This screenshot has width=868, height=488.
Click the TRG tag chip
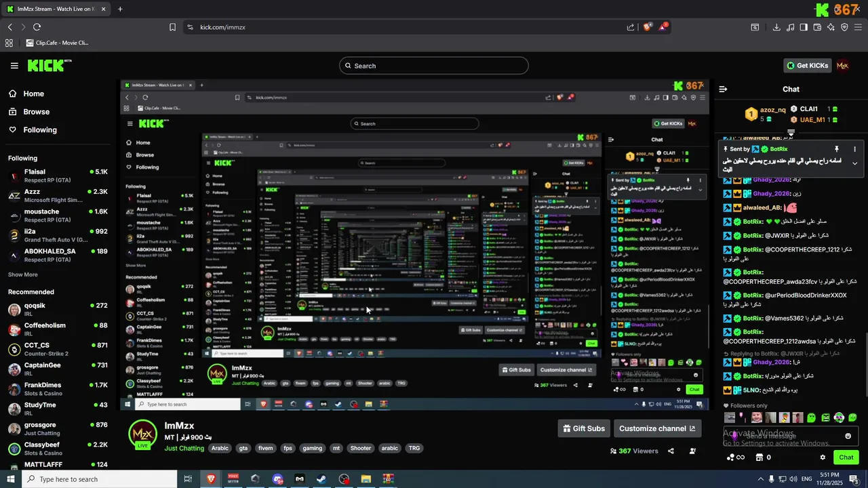click(414, 448)
